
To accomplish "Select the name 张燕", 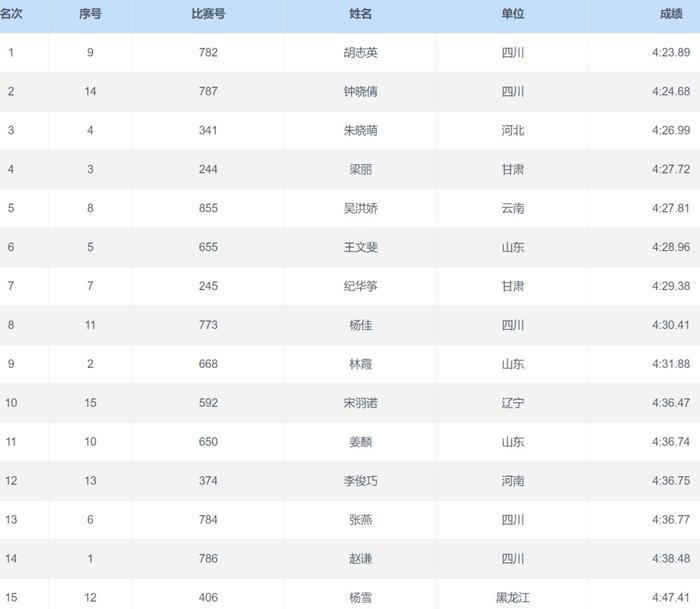I will 360,520.
